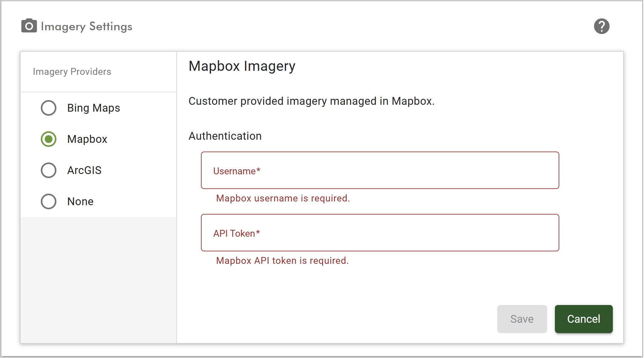Click the None provider label
Viewport: 644px width, 358px height.
click(x=80, y=201)
